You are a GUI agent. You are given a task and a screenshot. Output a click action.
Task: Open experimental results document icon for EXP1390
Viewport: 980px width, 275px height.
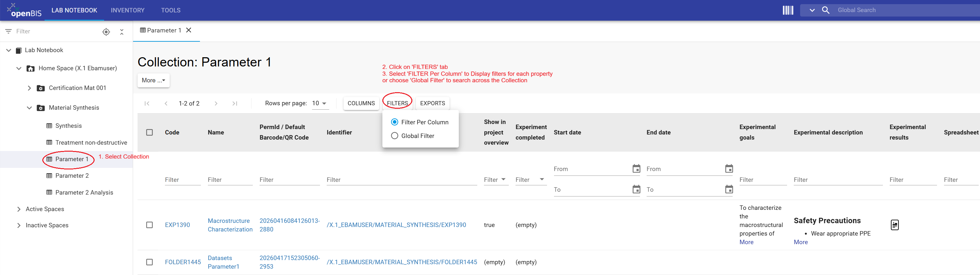[894, 225]
